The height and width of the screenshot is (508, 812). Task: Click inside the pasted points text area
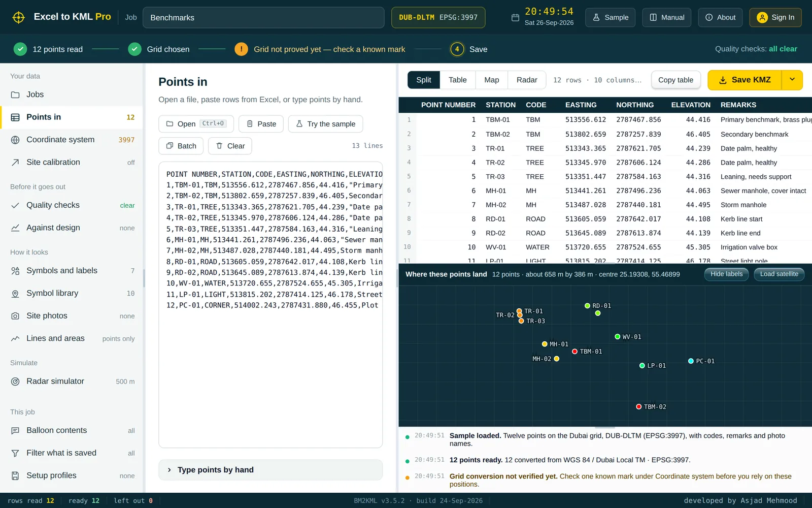pos(270,305)
